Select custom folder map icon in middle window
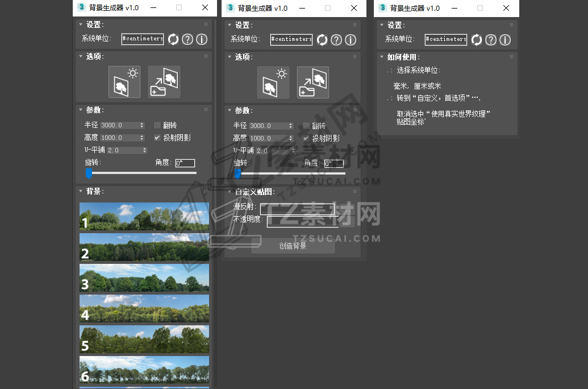Image resolution: width=588 pixels, height=389 pixels. point(313,82)
